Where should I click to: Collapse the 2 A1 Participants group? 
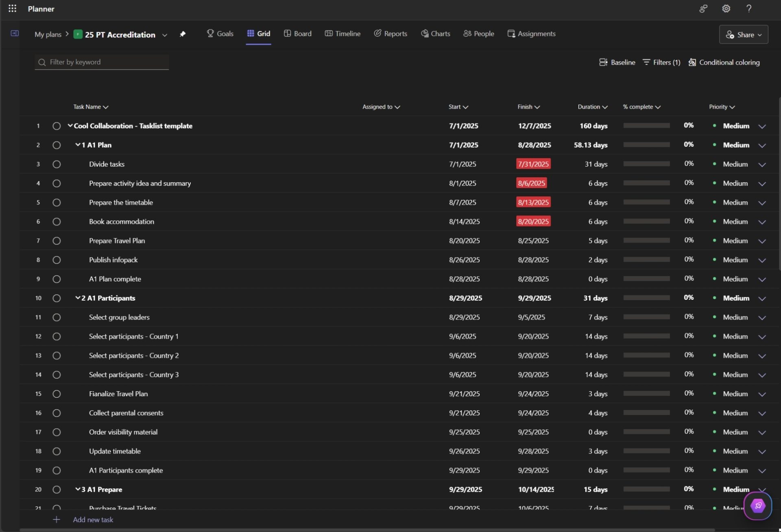78,298
